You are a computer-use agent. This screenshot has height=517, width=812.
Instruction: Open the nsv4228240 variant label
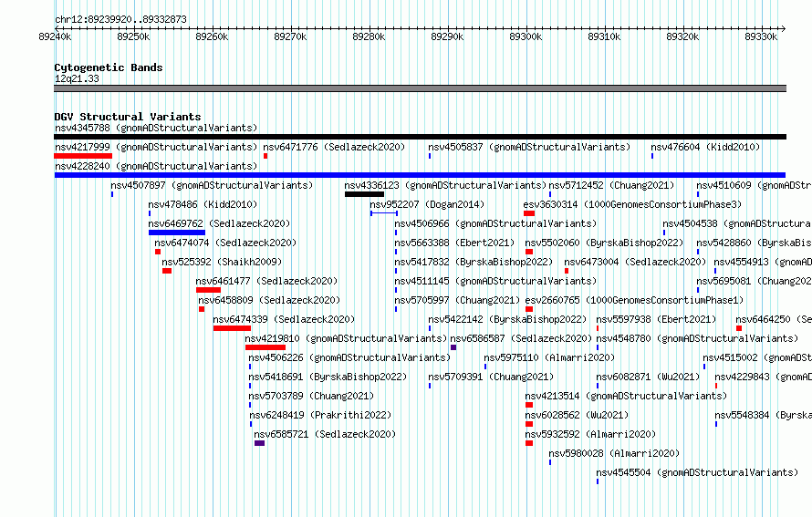156,166
